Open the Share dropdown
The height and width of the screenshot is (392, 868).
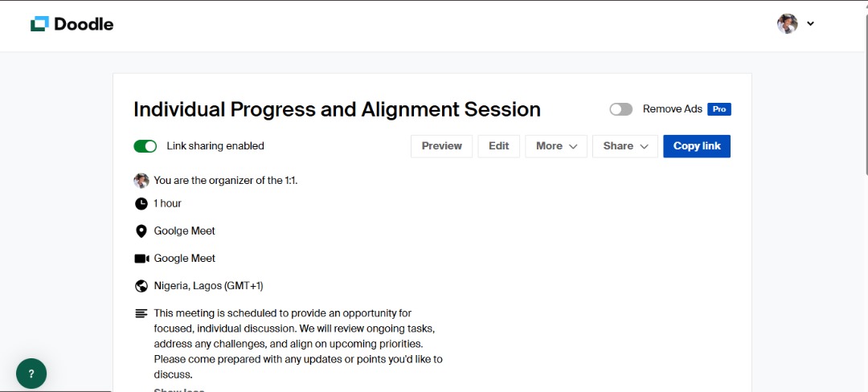click(x=625, y=146)
